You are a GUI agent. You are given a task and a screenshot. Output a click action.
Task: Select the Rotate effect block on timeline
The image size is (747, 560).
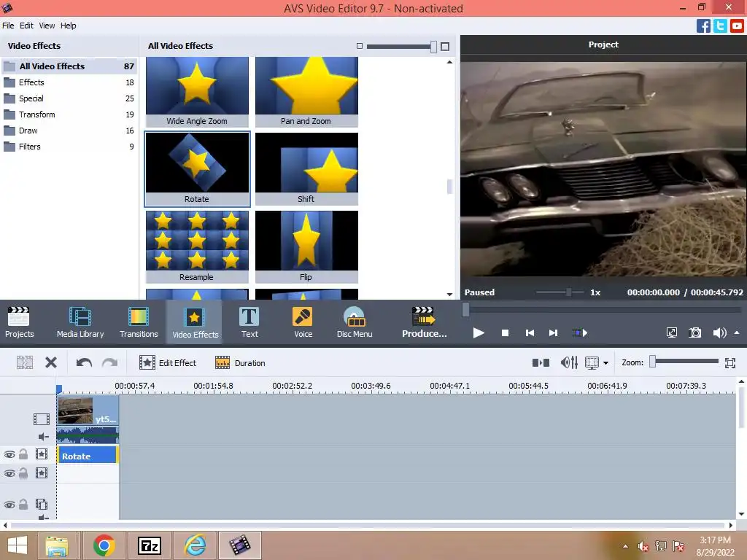coord(88,455)
